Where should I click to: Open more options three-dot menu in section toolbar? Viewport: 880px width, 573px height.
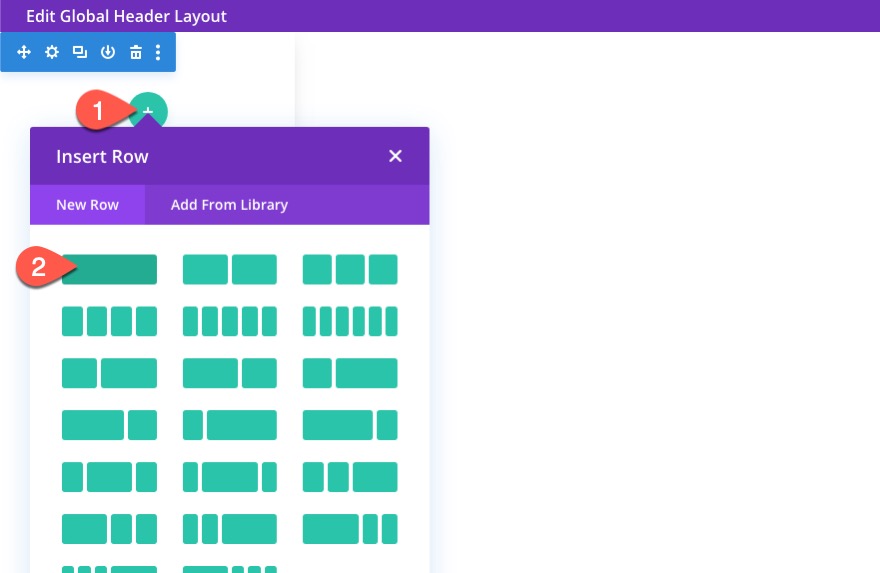(x=158, y=52)
